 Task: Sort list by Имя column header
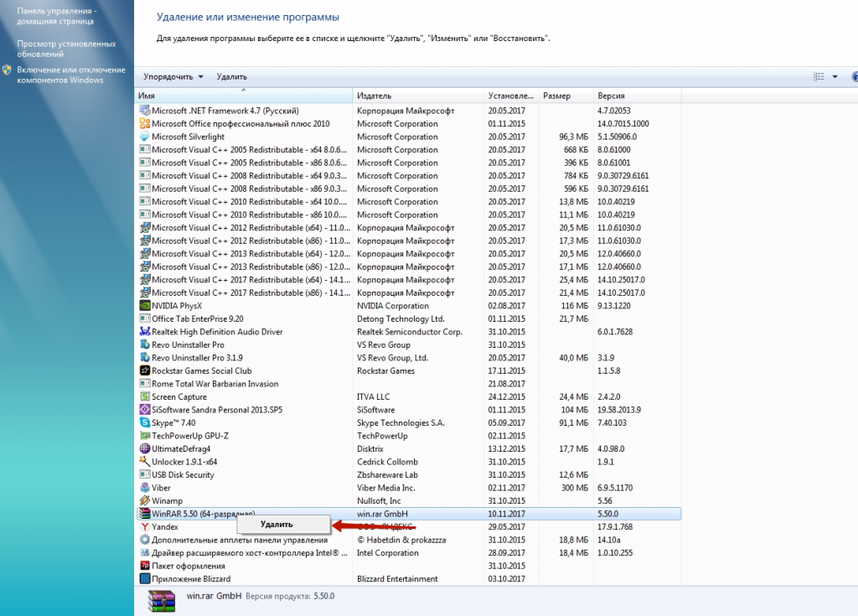click(x=243, y=96)
